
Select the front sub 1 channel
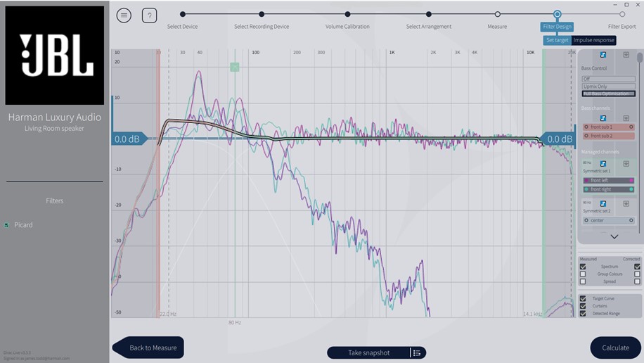[609, 127]
